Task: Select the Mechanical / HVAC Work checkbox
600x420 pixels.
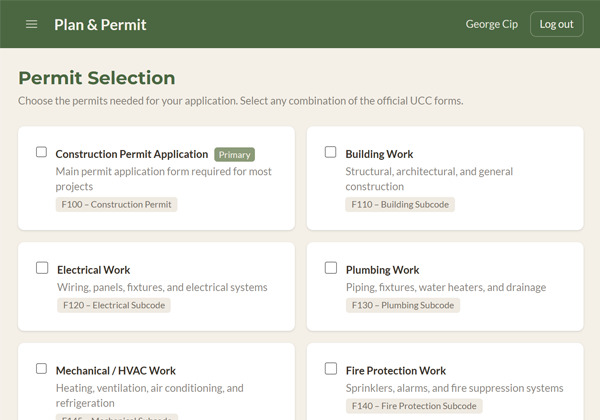Action: point(41,368)
